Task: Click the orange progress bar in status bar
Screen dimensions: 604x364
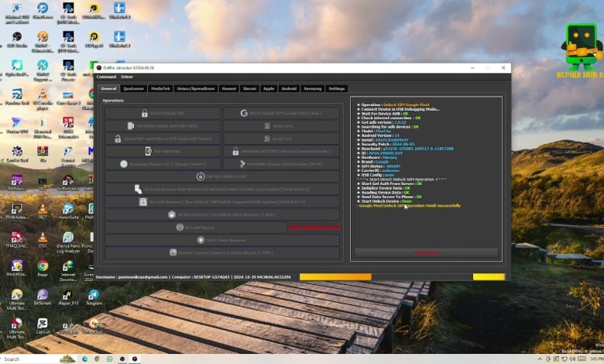Action: (335, 277)
